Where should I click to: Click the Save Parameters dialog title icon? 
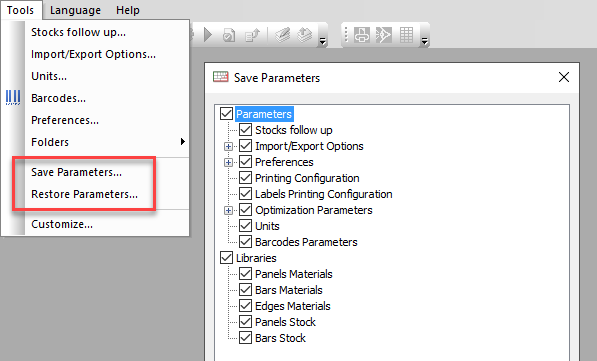[x=220, y=77]
